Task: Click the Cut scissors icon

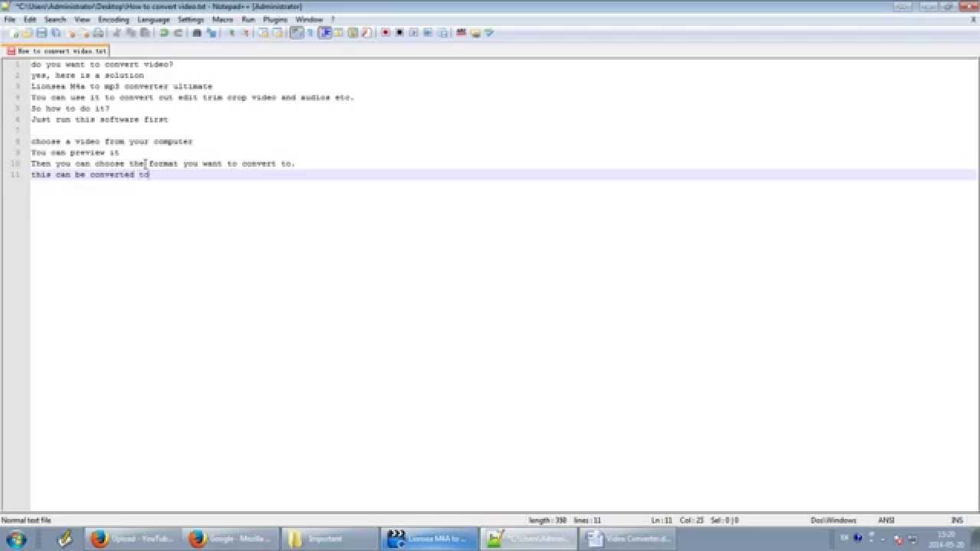Action: (116, 33)
